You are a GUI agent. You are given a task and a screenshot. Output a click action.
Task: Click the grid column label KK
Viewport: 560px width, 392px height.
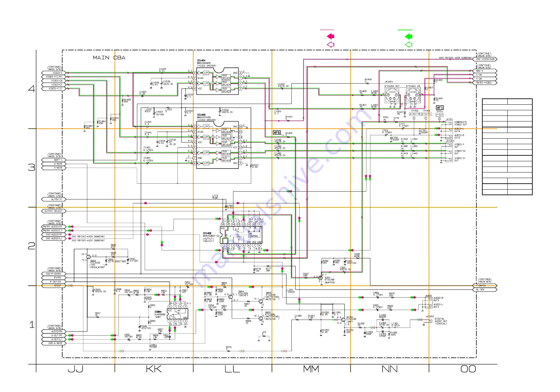(x=154, y=369)
